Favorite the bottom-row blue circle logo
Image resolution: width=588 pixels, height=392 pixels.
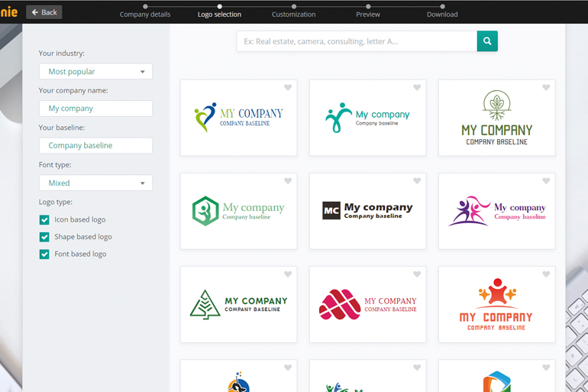pos(288,368)
